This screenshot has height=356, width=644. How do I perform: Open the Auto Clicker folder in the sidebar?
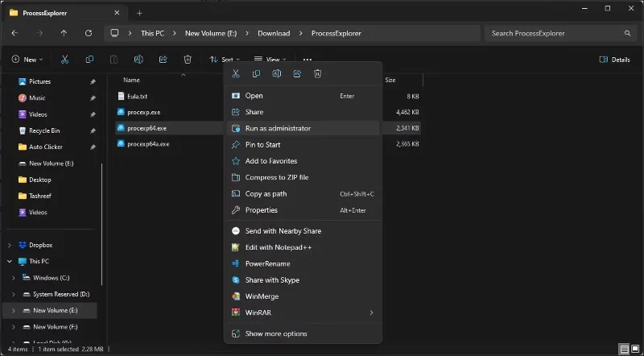click(x=46, y=147)
